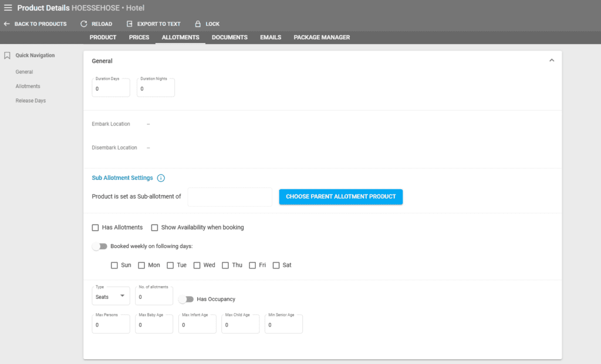601x364 pixels.
Task: Open the hamburger main menu
Action: 8,8
